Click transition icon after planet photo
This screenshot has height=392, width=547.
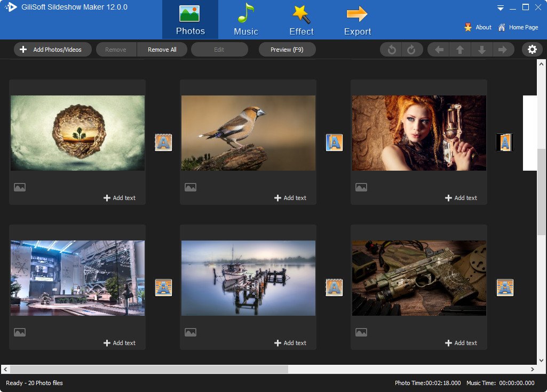point(163,142)
